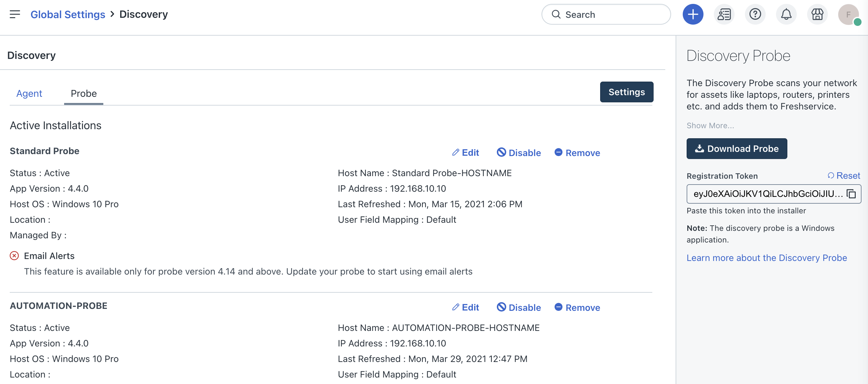Screen dimensions: 868x384
Task: Click the Download Probe button
Action: click(x=737, y=149)
